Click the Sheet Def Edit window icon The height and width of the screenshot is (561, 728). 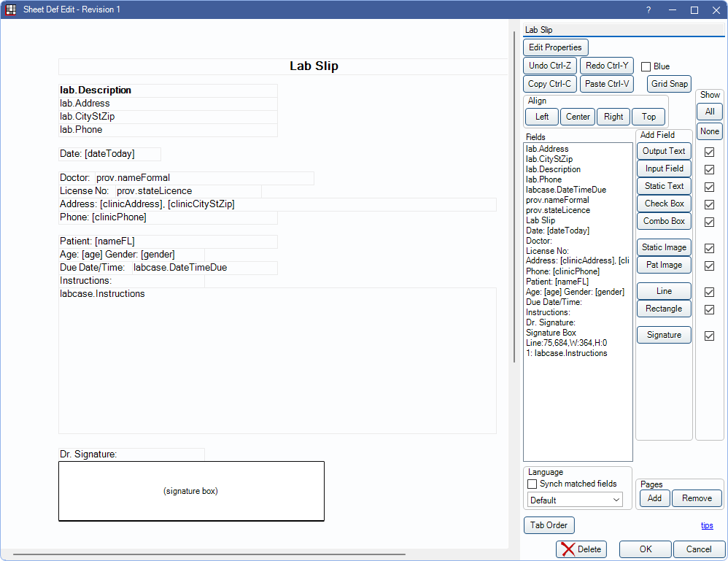point(11,9)
